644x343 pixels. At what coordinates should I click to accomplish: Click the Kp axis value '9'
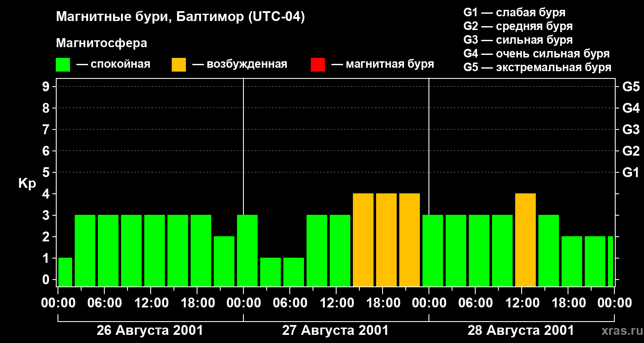coord(47,87)
